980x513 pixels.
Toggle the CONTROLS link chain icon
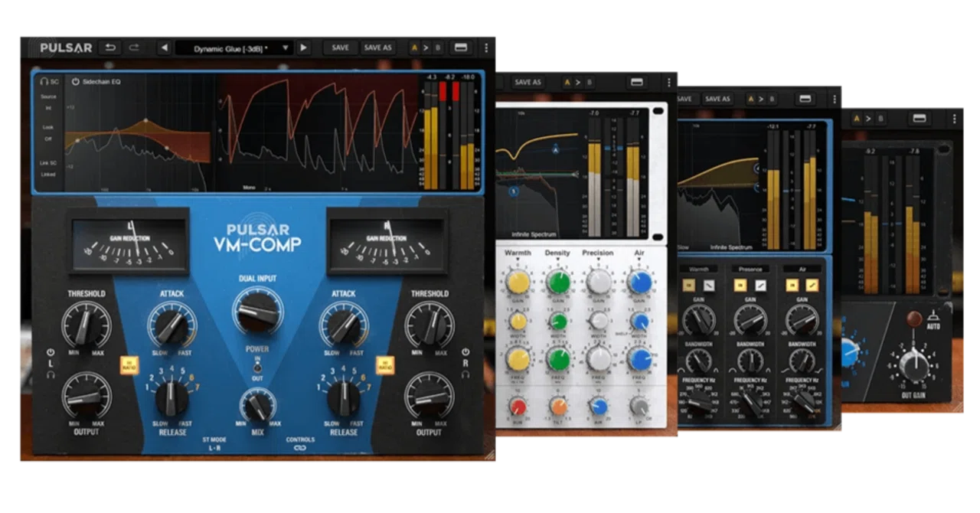[x=300, y=449]
